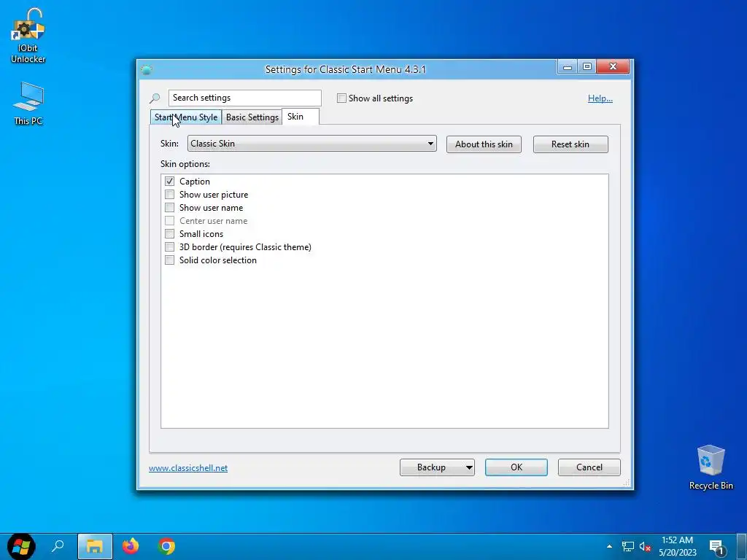Launch Firefox from the taskbar
Image resolution: width=747 pixels, height=560 pixels.
coord(131,546)
